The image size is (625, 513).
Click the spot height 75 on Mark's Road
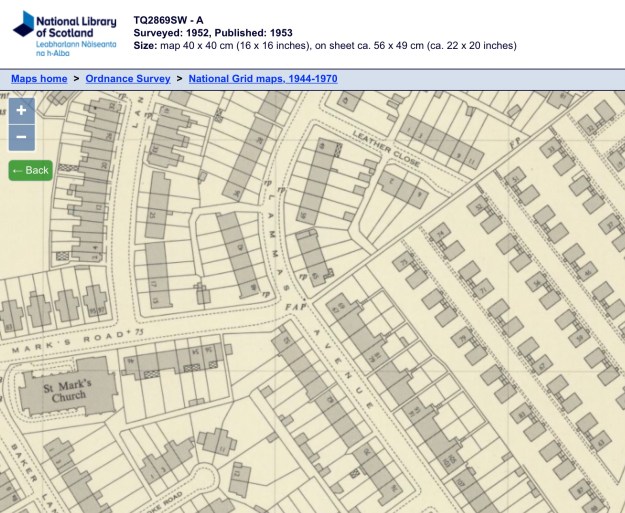point(125,332)
